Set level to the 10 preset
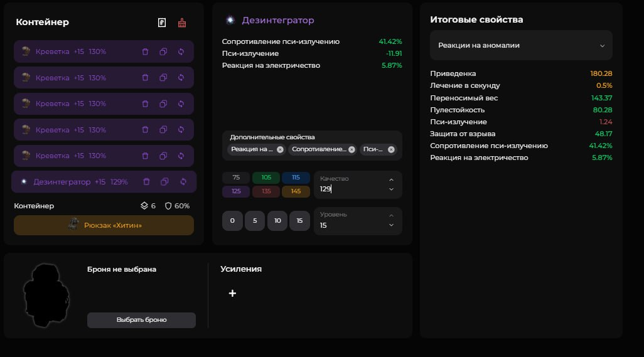Screen dimensions: 644x357 tap(277, 221)
